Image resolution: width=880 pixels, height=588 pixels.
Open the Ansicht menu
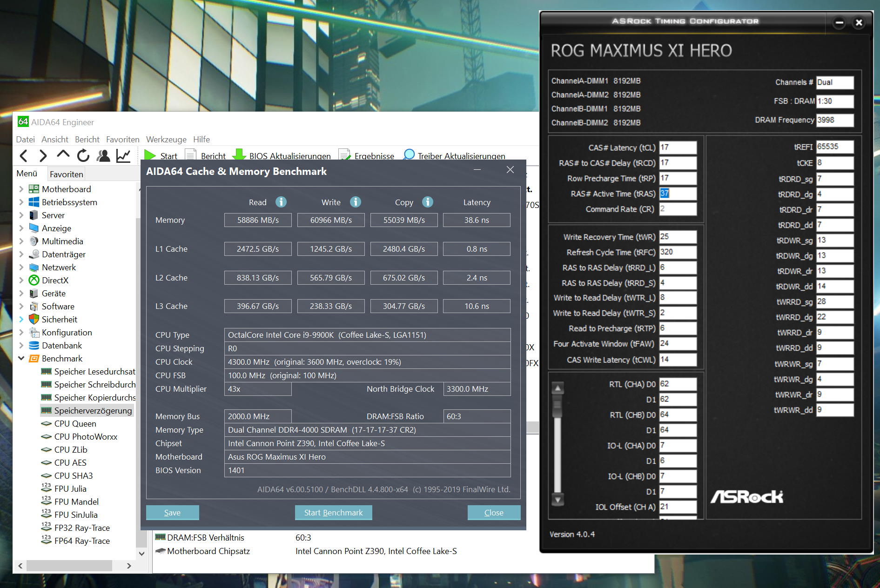click(55, 140)
